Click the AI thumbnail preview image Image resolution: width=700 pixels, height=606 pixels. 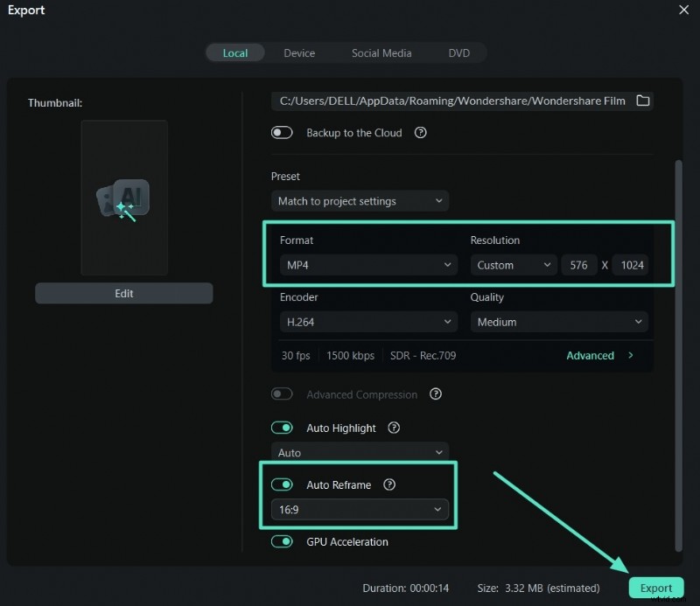coord(124,199)
